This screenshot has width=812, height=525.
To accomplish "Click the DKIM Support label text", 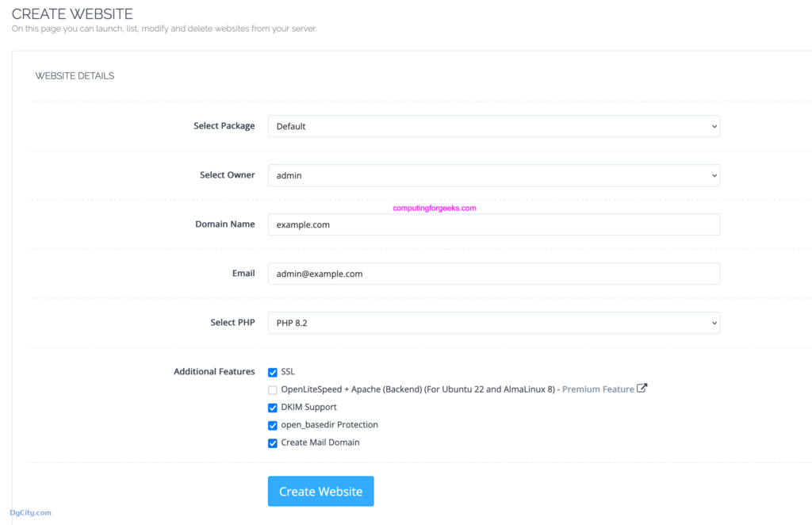I will [308, 407].
